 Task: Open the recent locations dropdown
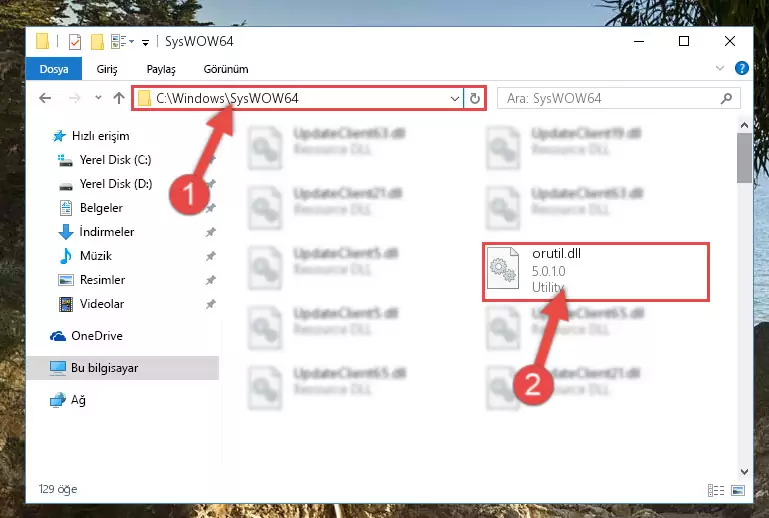(98, 98)
